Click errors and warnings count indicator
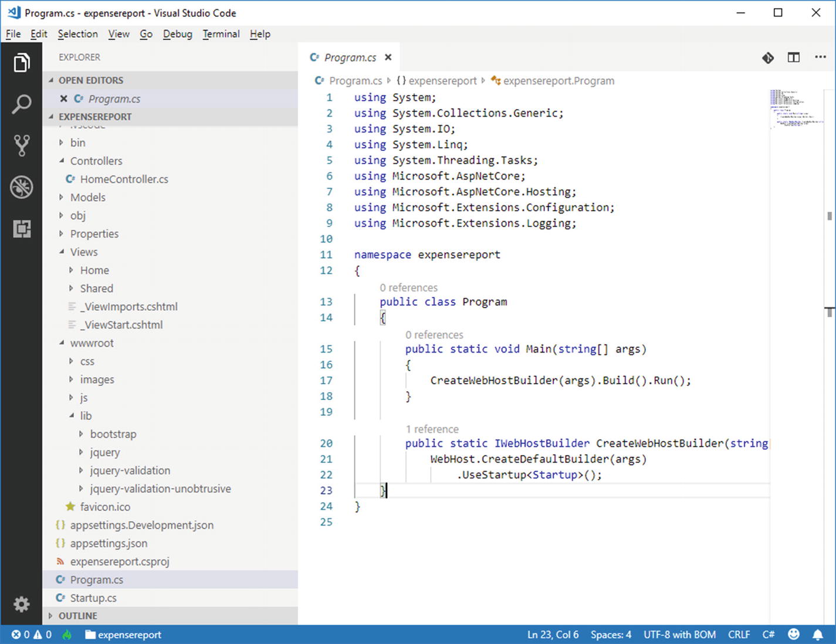The width and height of the screenshot is (836, 644). click(32, 635)
